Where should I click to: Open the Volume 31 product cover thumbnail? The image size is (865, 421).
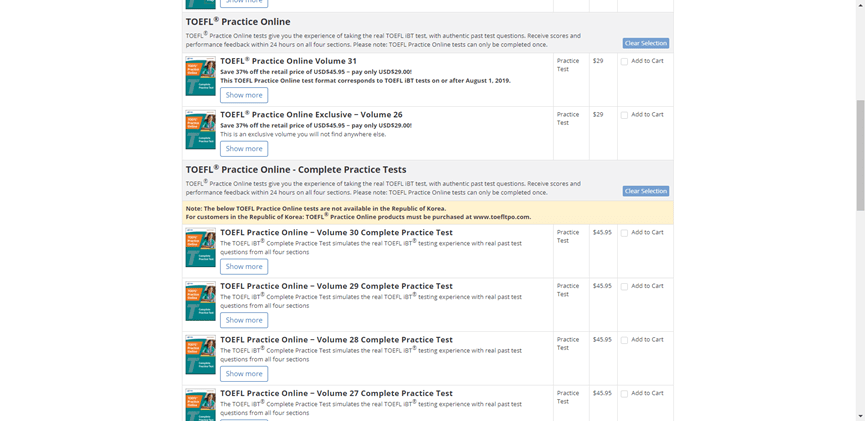200,76
